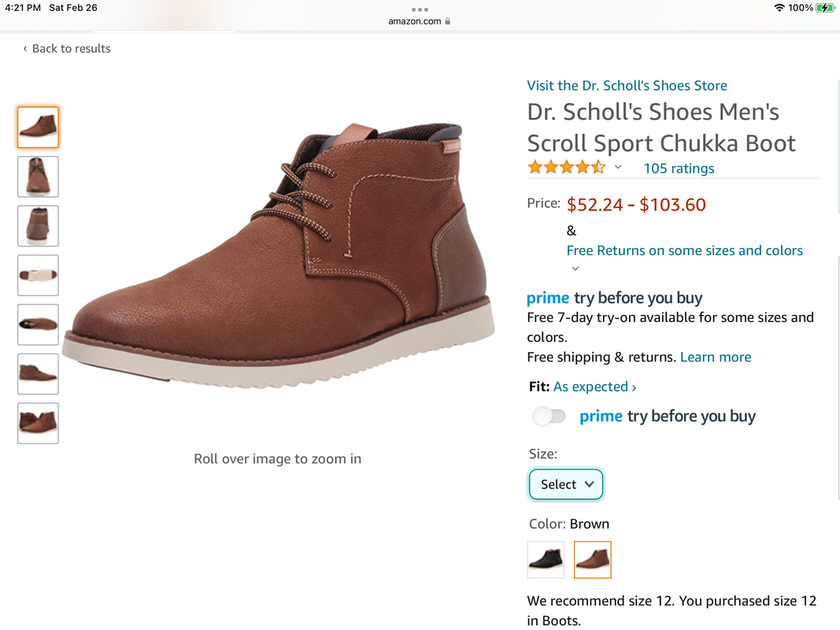Screen dimensions: 840x630
Task: Select the front view boot thumbnail
Action: point(38,176)
